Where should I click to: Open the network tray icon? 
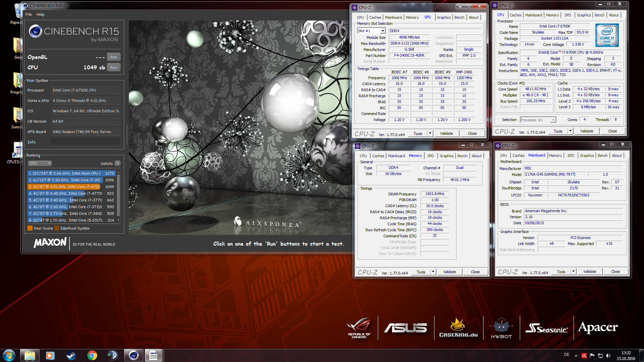600,356
